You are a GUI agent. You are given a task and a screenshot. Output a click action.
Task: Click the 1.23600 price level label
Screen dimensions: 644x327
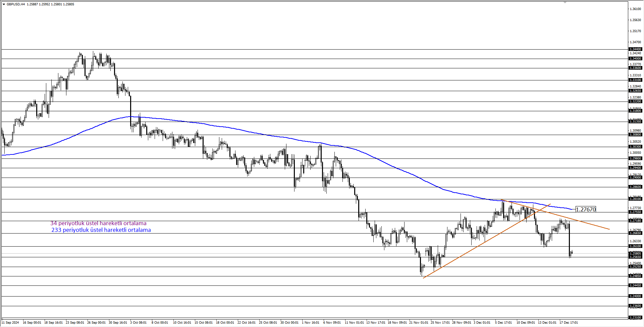pyautogui.click(x=635, y=306)
